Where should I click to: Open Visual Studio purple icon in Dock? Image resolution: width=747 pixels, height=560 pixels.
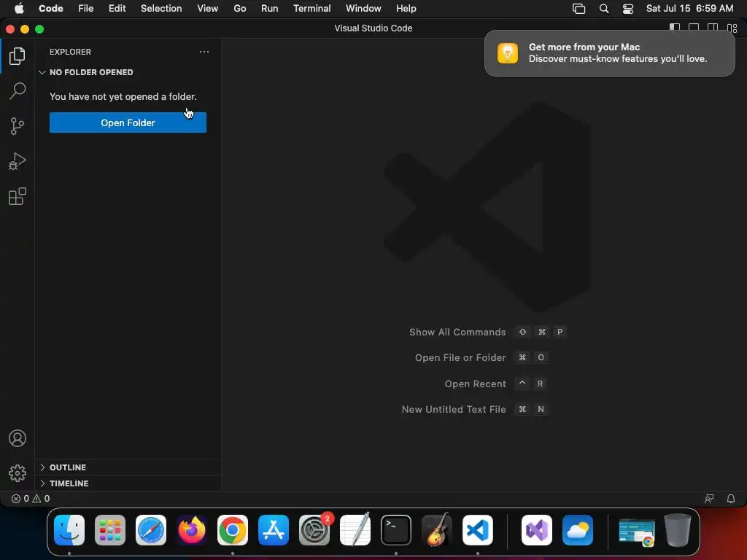537,530
